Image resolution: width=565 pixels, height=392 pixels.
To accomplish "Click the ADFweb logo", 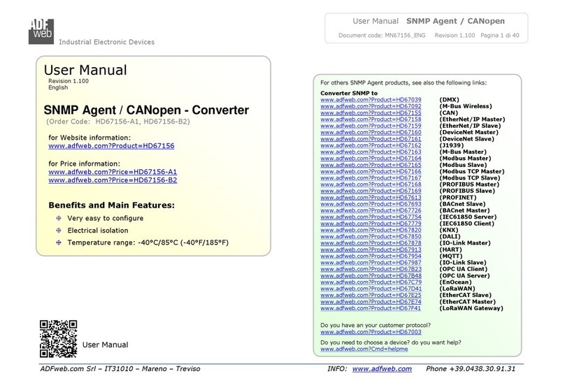I will pos(41,31).
